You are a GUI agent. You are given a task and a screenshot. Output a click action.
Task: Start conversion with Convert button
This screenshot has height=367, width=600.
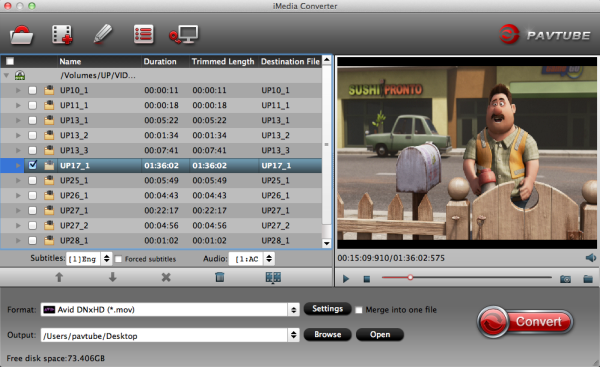525,321
